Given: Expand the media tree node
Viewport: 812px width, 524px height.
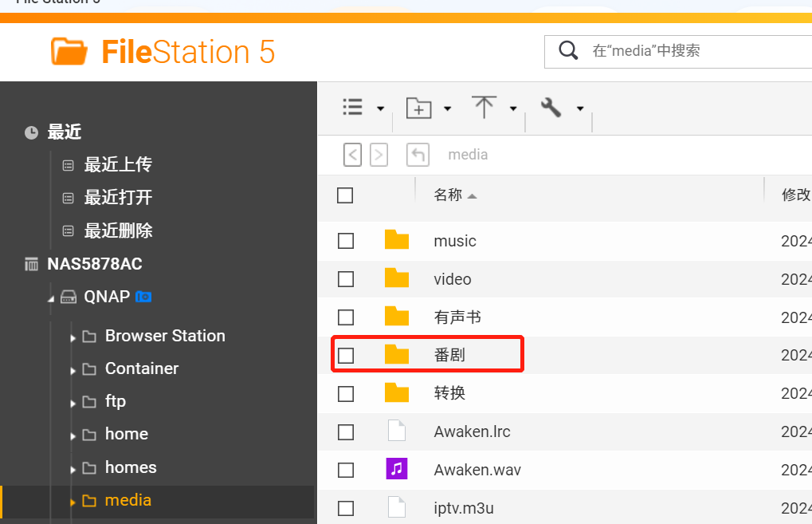Looking at the screenshot, I should 73,502.
